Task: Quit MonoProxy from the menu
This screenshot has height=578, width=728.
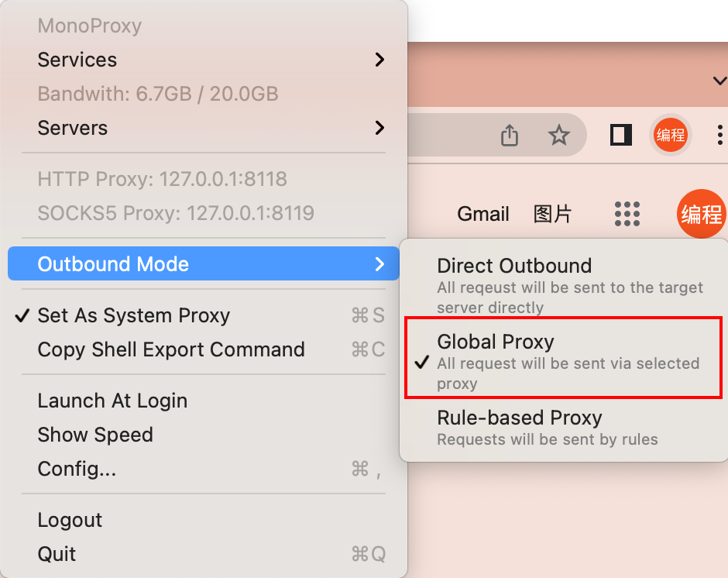Action: pyautogui.click(x=57, y=554)
